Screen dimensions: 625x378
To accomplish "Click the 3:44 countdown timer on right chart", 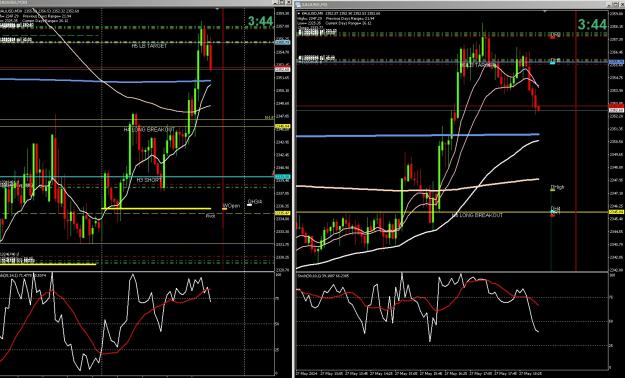I will pos(593,25).
